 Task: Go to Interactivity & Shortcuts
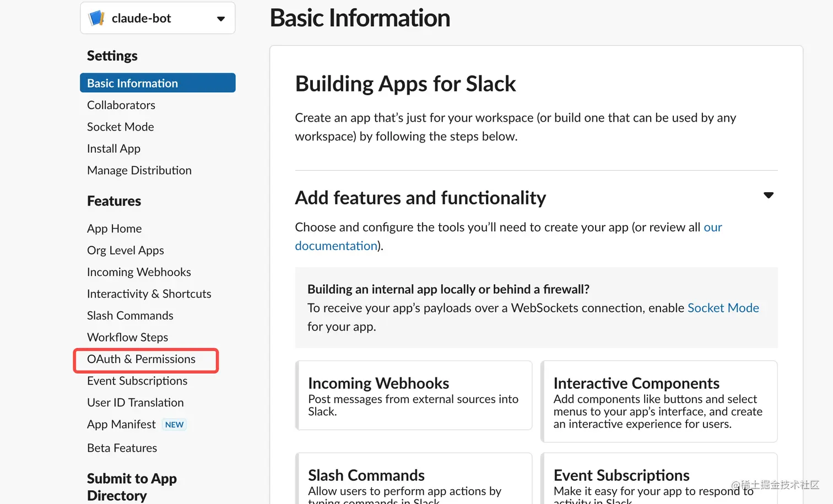149,294
